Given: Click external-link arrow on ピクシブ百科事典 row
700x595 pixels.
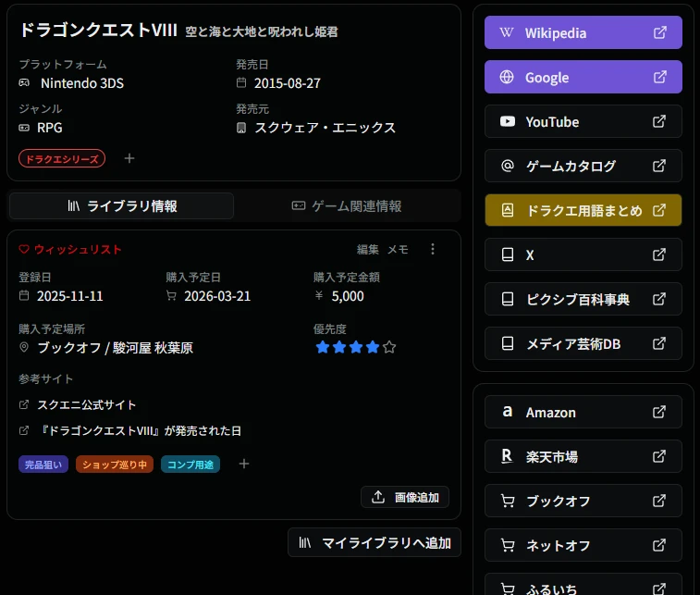Looking at the screenshot, I should tap(659, 299).
